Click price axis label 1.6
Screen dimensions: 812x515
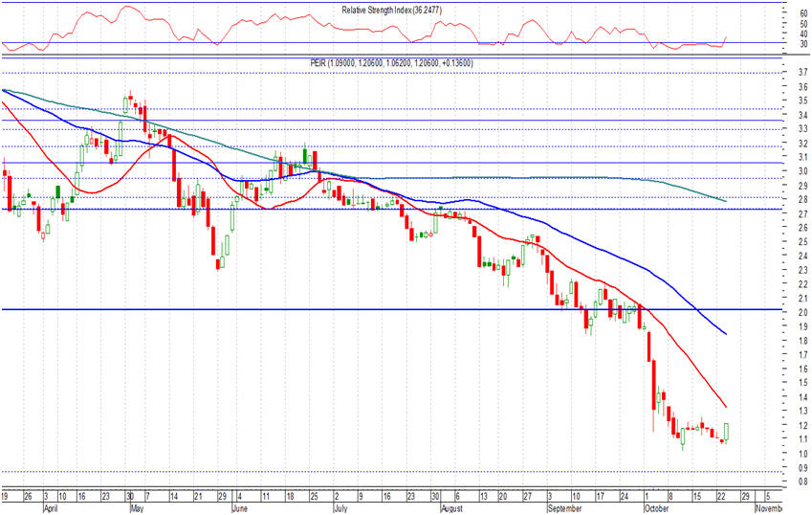click(x=803, y=369)
